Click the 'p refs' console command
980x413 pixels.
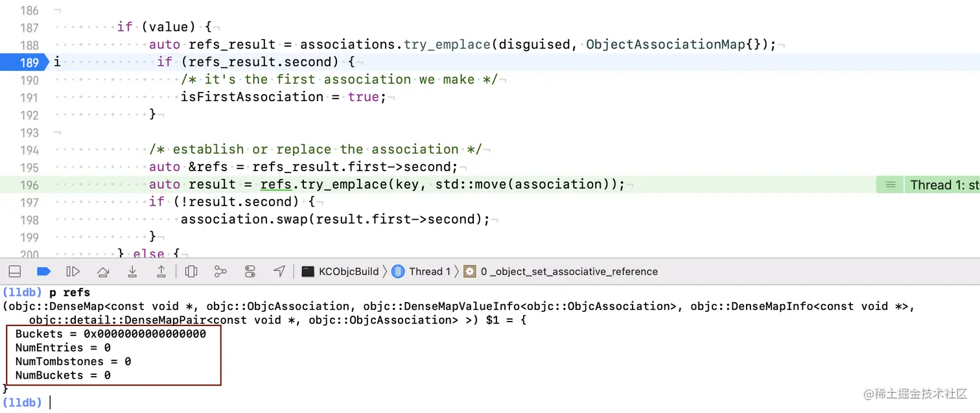[69, 292]
